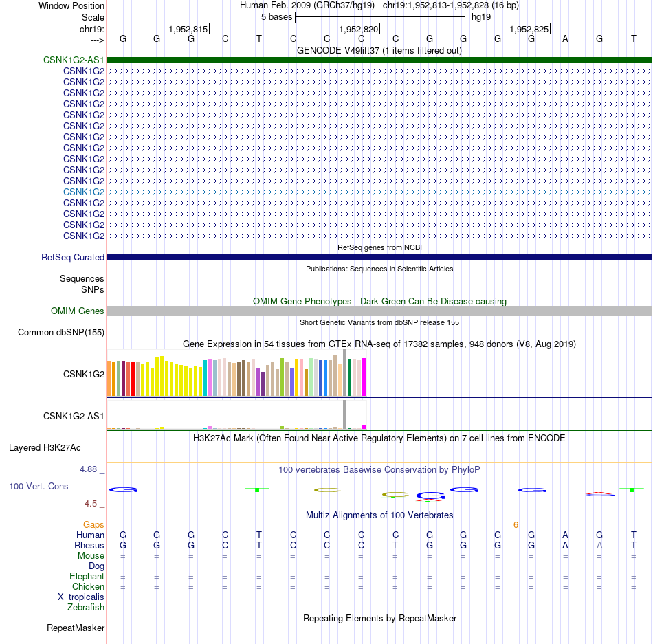
Task: Click the red bar in CSNK1G2 GTEx chart
Action: (133, 379)
